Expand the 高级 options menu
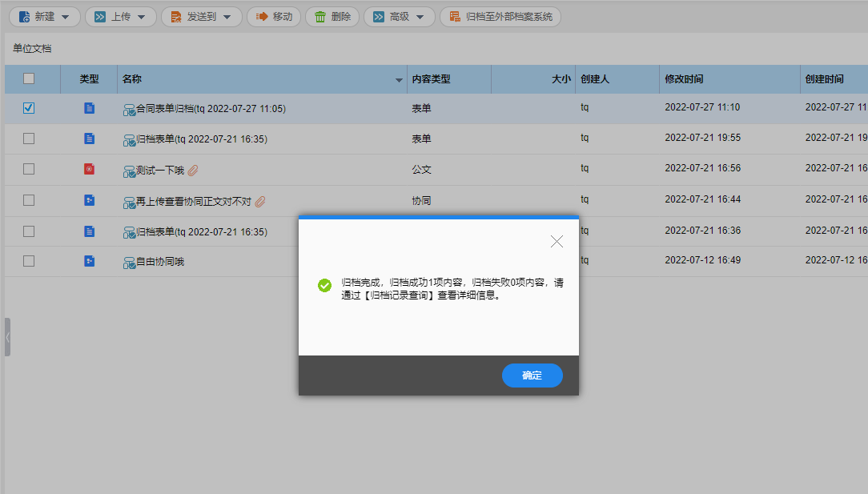This screenshot has width=868, height=494. click(399, 17)
